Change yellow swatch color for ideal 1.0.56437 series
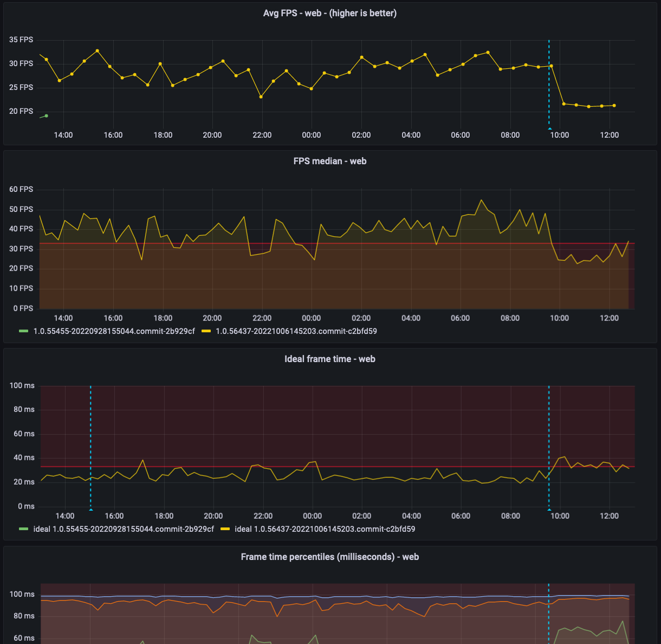 coord(225,529)
